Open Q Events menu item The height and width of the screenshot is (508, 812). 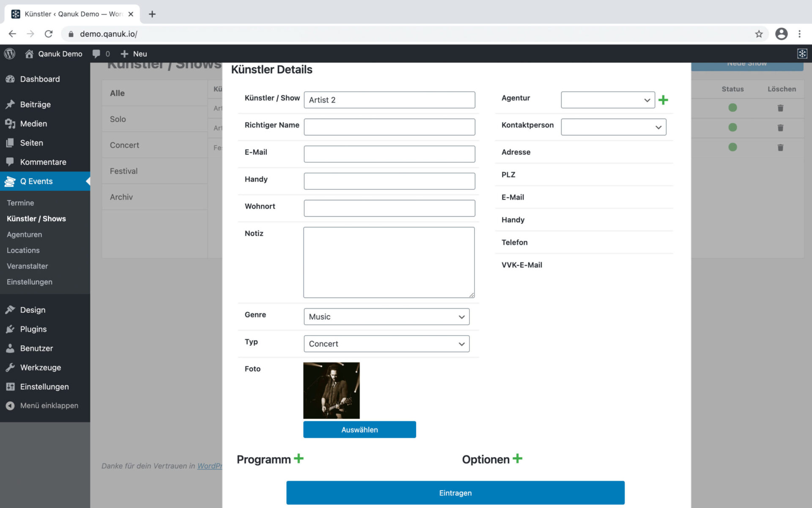45,181
